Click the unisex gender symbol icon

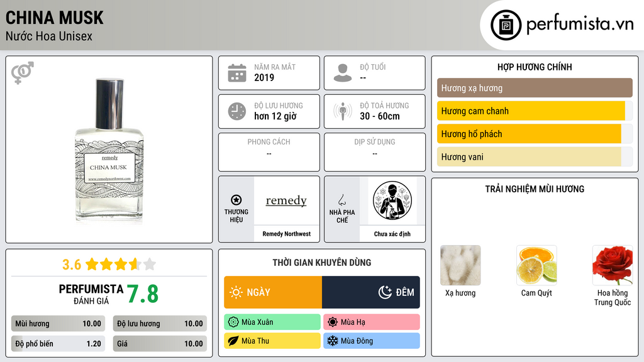[x=22, y=73]
